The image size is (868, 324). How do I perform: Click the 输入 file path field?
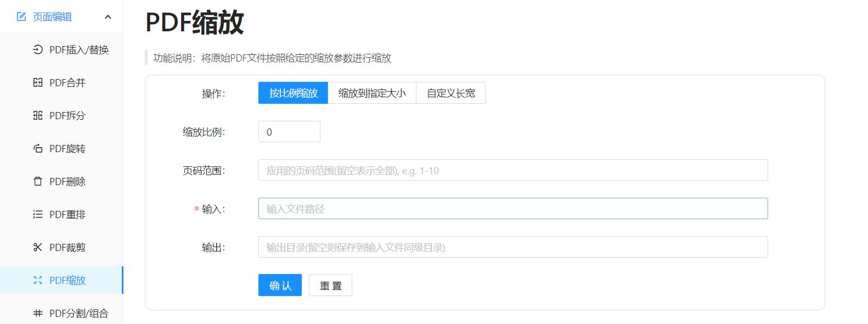tap(513, 209)
